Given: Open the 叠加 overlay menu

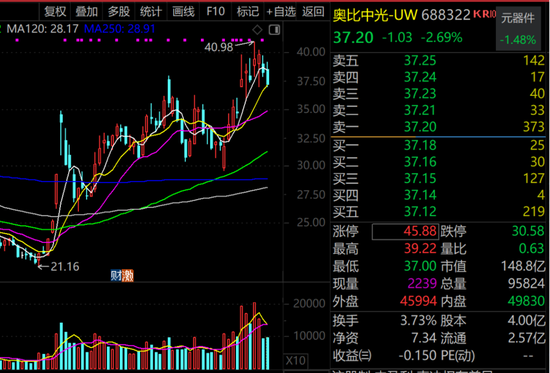Looking at the screenshot, I should [x=86, y=12].
